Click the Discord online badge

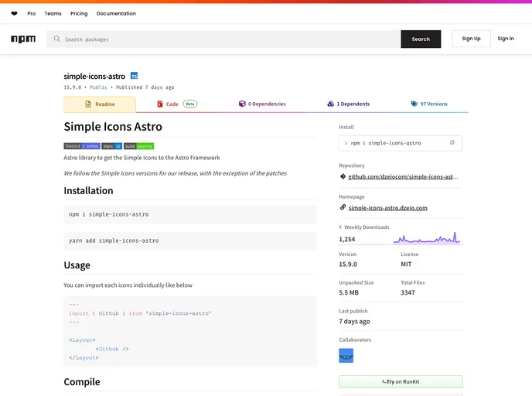tap(82, 145)
